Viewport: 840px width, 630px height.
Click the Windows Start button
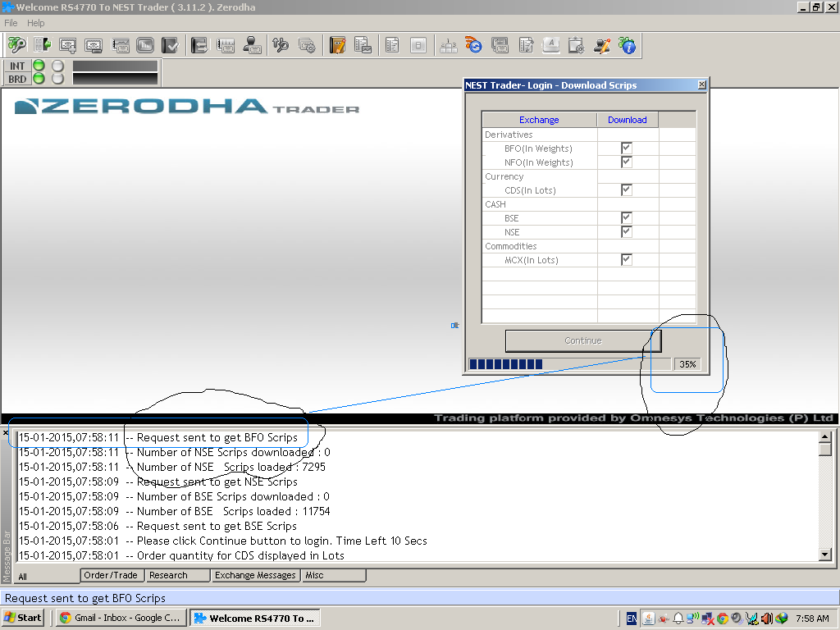pyautogui.click(x=22, y=618)
